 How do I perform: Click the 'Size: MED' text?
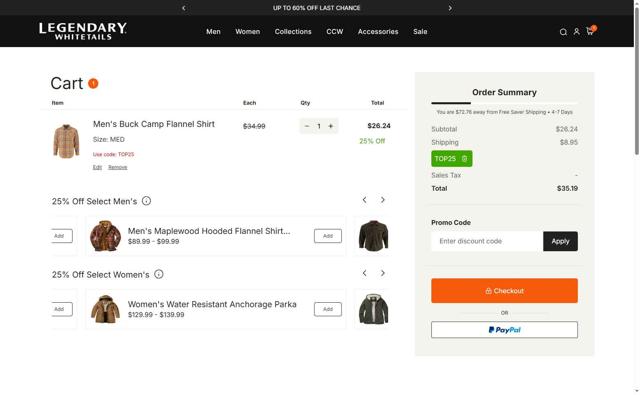[109, 140]
